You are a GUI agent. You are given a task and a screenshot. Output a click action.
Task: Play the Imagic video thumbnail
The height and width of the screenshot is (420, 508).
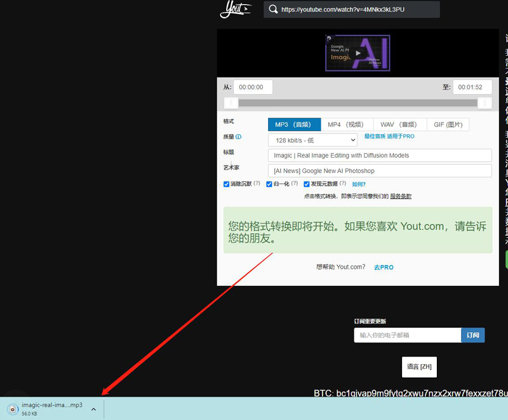pyautogui.click(x=358, y=53)
